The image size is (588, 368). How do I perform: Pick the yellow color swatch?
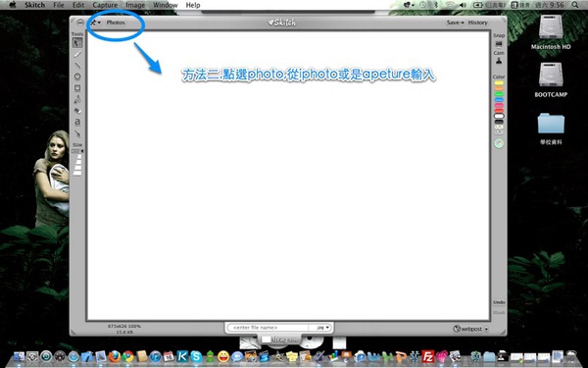(499, 83)
